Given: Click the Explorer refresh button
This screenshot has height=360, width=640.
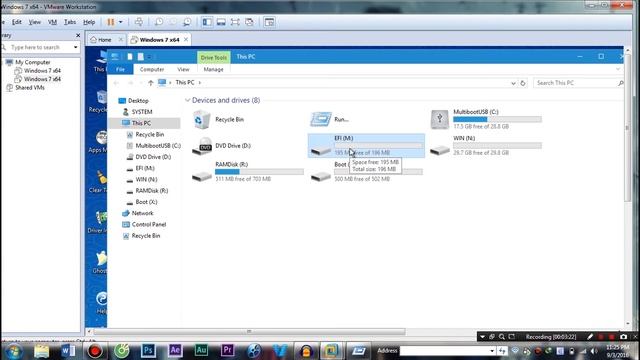Looking at the screenshot, I should pos(523,83).
